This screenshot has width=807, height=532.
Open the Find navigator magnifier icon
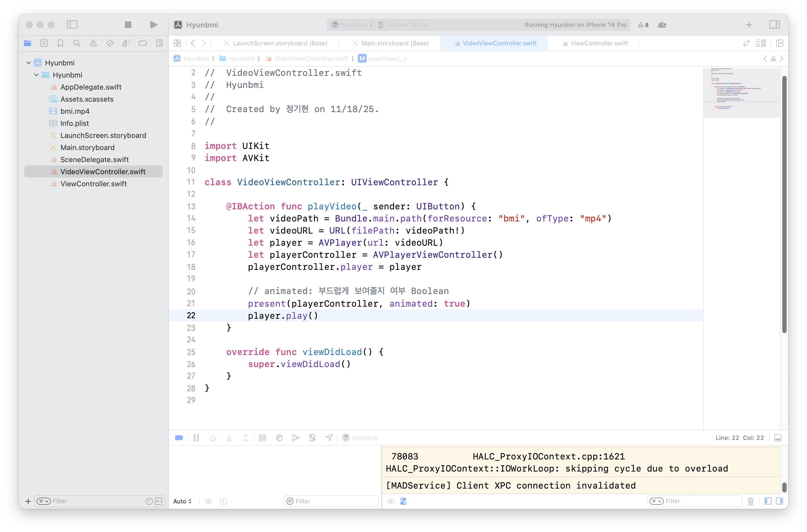(77, 43)
